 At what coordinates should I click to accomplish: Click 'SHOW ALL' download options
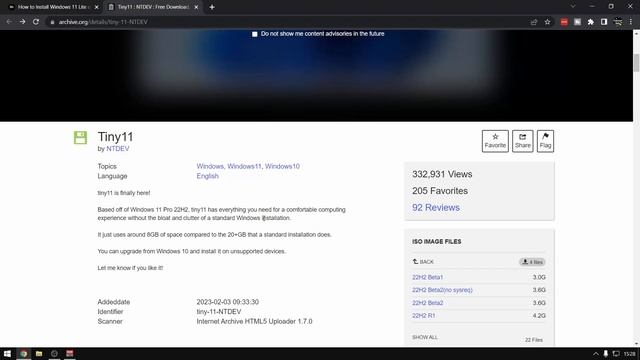424,337
